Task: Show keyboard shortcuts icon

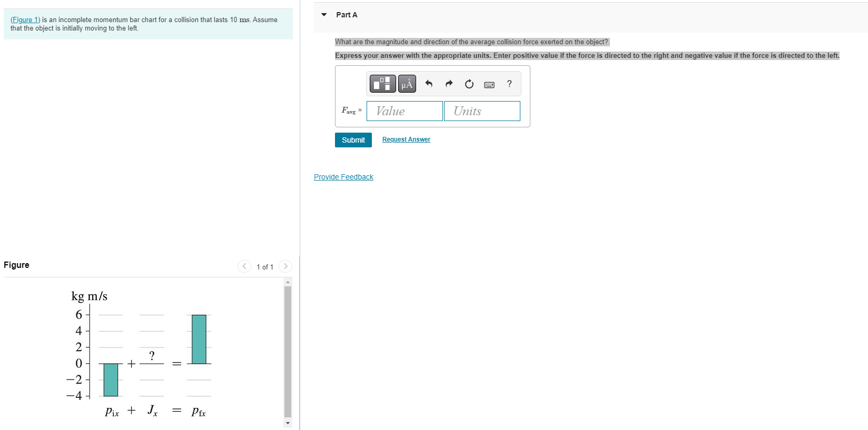Action: [x=489, y=84]
